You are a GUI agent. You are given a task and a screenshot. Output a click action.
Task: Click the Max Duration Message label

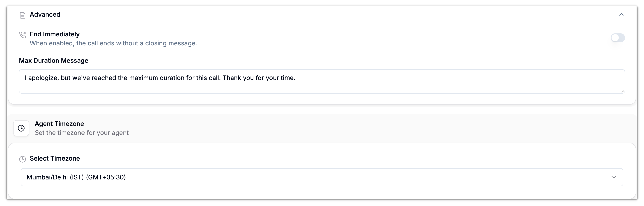coord(54,61)
